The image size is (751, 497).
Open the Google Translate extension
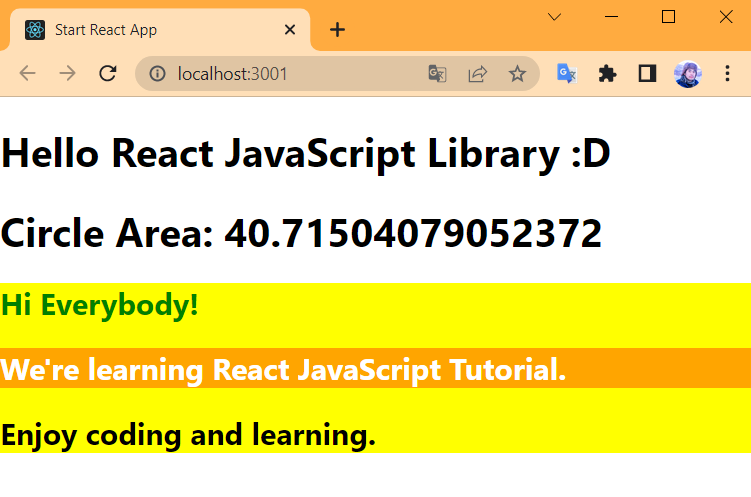point(567,74)
